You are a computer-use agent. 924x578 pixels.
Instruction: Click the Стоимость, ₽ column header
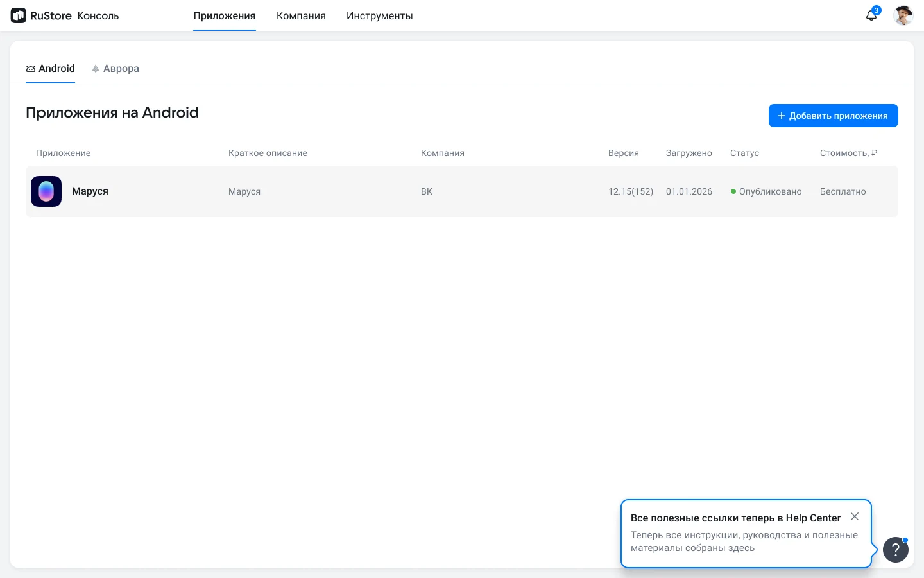(x=848, y=153)
